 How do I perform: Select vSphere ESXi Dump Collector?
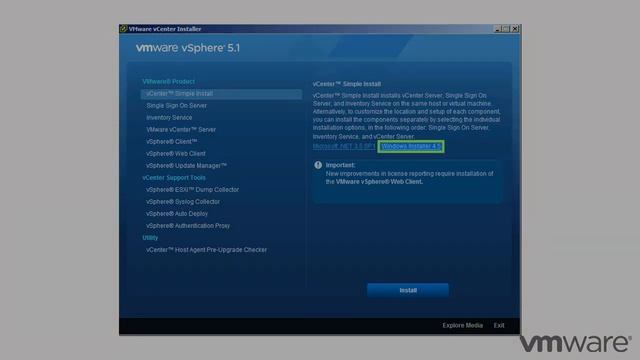[x=192, y=190]
